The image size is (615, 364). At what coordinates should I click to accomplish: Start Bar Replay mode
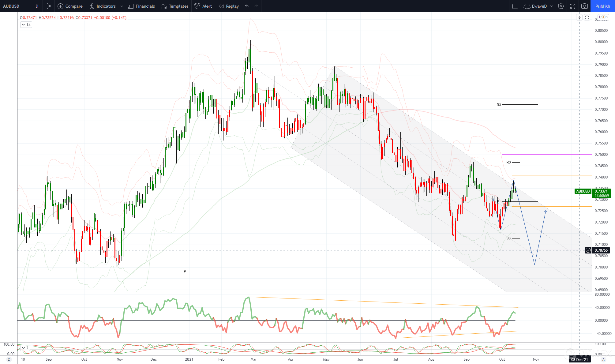[229, 6]
